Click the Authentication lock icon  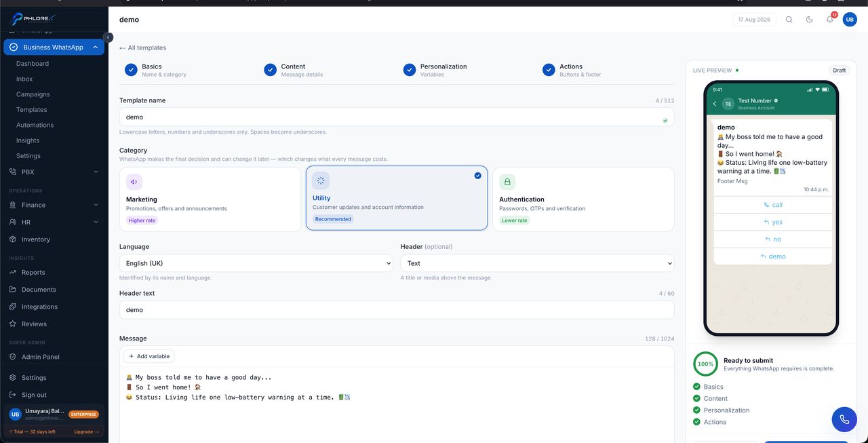click(x=507, y=182)
